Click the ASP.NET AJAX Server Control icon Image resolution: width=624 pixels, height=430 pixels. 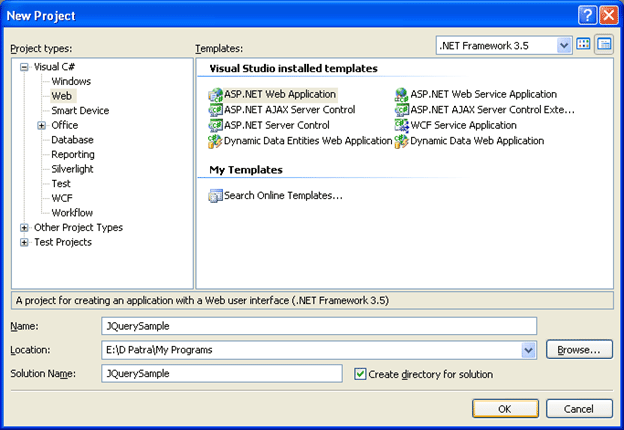coord(215,110)
